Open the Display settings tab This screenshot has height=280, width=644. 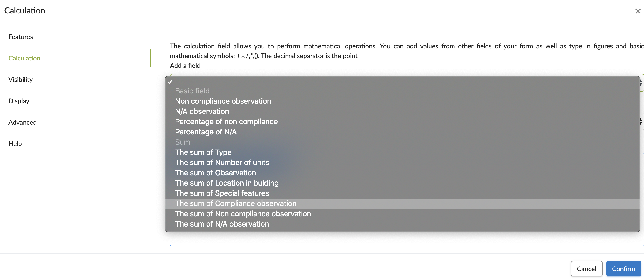click(19, 101)
